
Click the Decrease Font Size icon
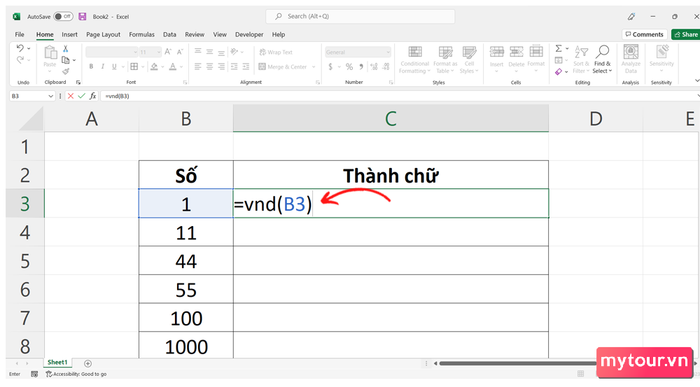(x=180, y=52)
